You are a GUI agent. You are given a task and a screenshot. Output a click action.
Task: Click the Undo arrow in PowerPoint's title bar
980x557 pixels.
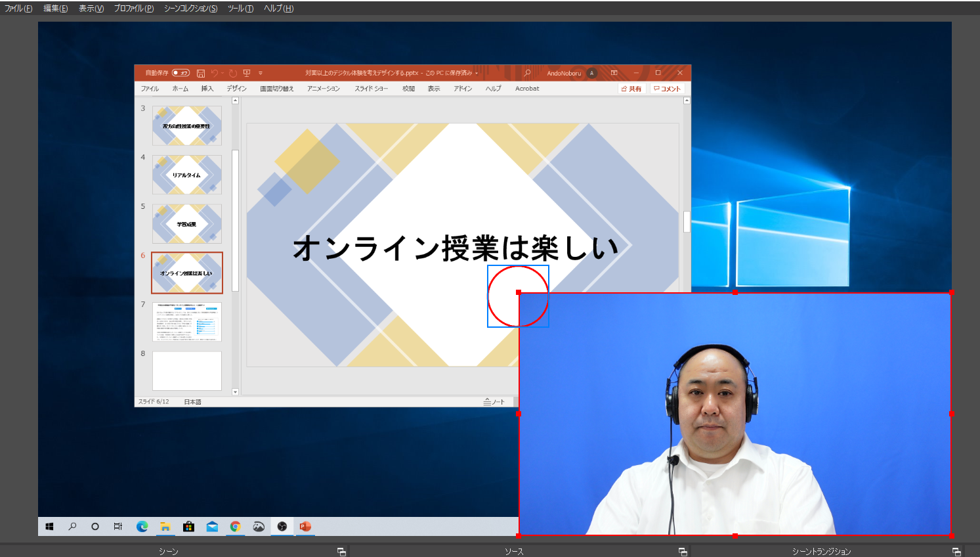coord(214,73)
